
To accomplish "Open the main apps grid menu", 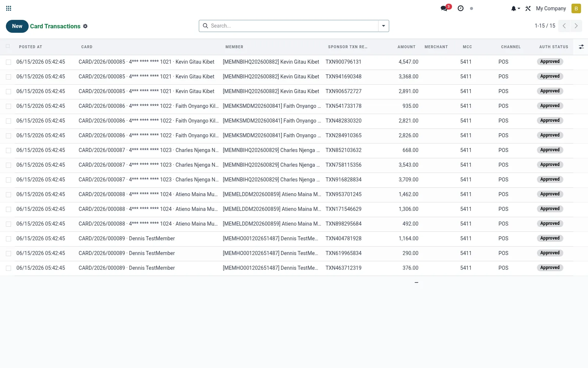I will click(9, 8).
